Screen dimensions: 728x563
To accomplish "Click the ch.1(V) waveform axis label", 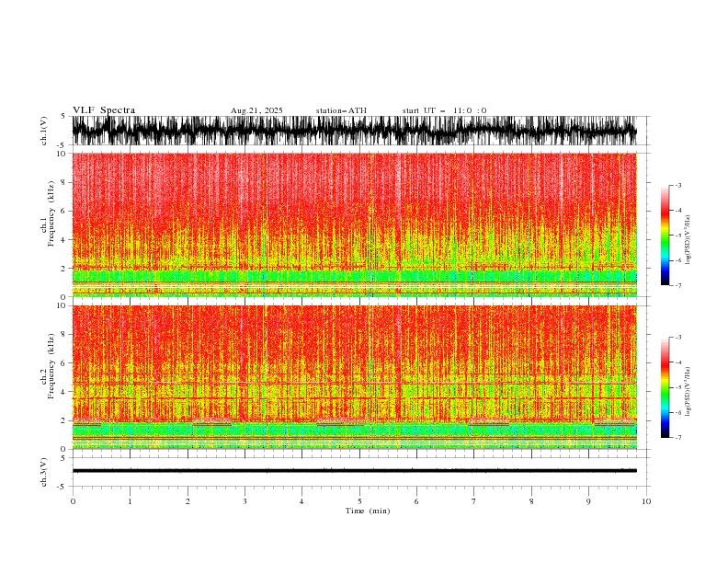I will point(44,131).
